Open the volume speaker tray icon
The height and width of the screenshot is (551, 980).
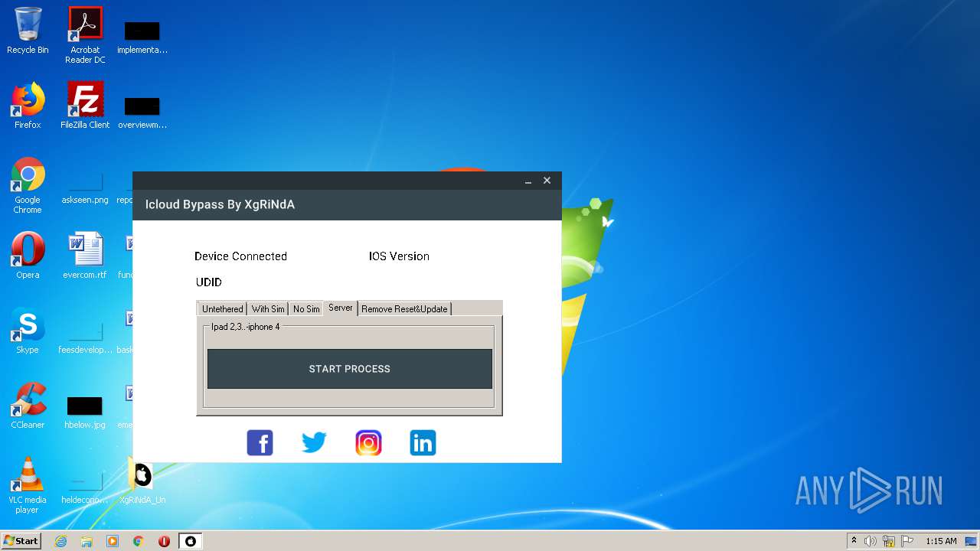[871, 541]
